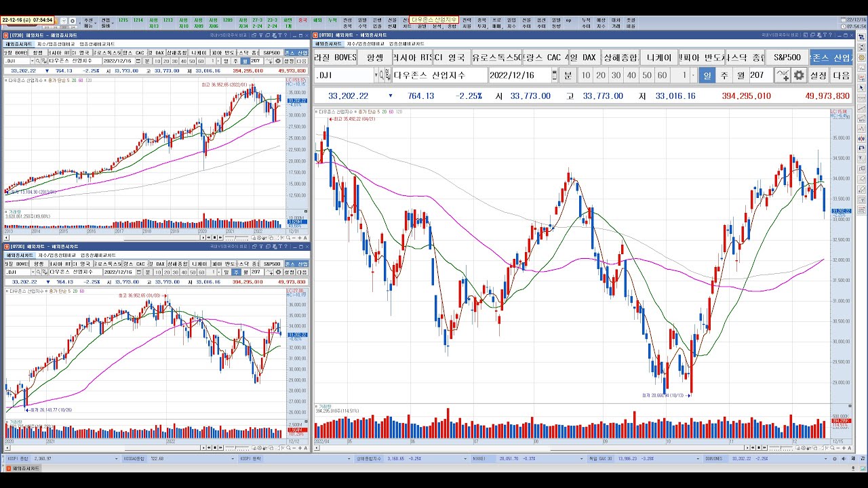Click the stop button on top-left chart scroll controls
The height and width of the screenshot is (488, 868).
pos(215,238)
